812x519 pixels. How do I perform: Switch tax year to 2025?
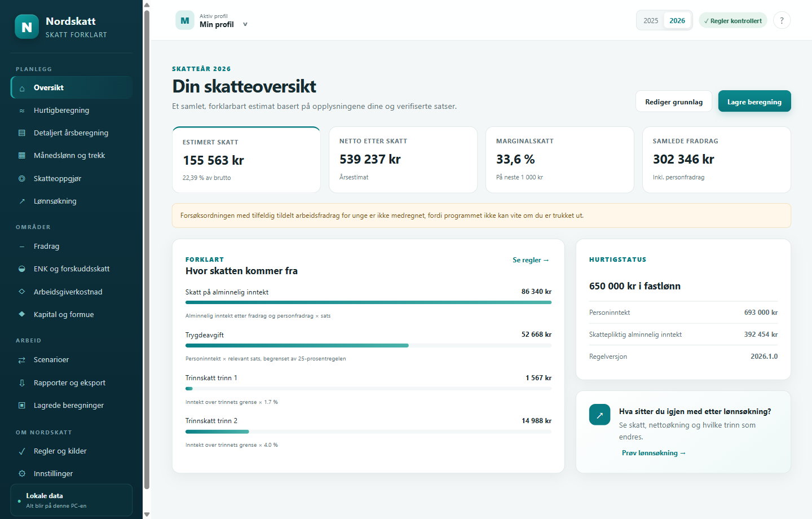(651, 20)
